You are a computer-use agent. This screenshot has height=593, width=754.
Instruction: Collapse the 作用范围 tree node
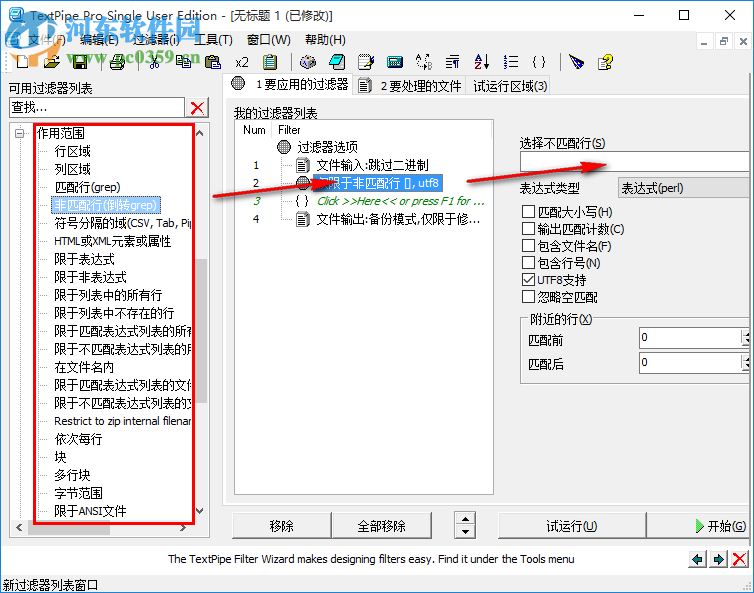(19, 133)
